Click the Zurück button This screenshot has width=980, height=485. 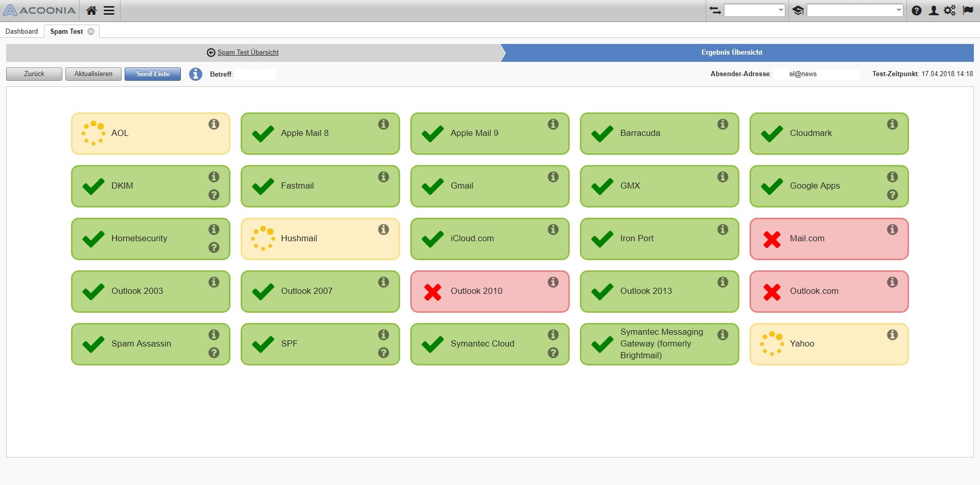click(34, 74)
